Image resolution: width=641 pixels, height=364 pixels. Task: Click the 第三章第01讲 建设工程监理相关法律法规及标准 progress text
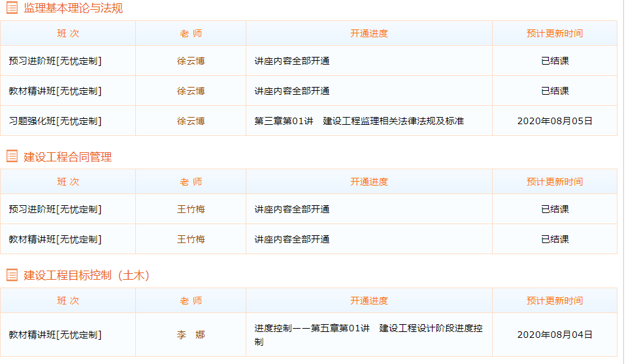coord(359,121)
